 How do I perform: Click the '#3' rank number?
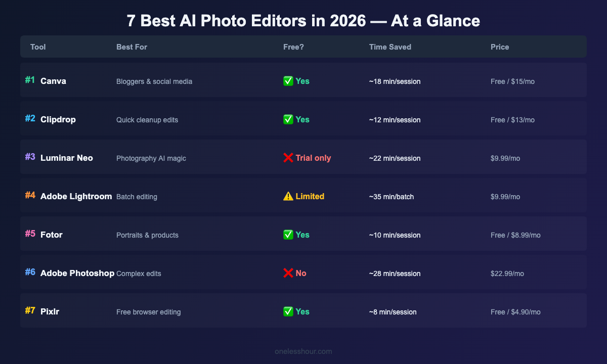pos(30,157)
